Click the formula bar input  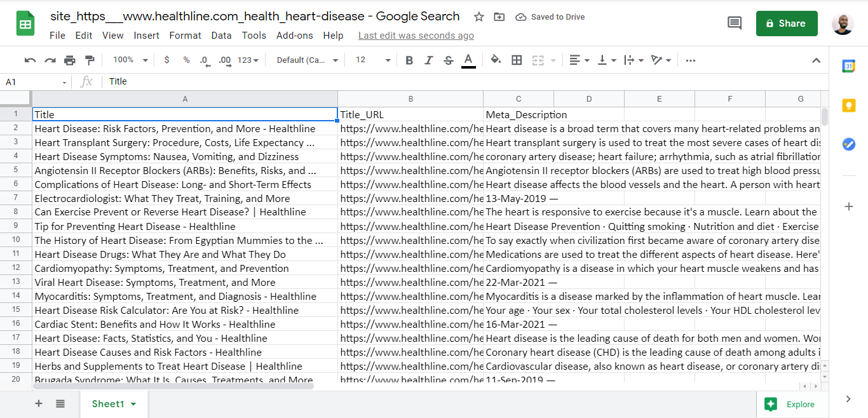[x=464, y=81]
